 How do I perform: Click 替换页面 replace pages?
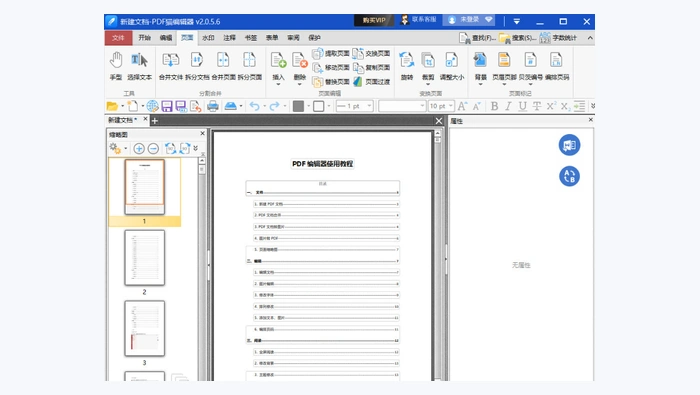(331, 82)
